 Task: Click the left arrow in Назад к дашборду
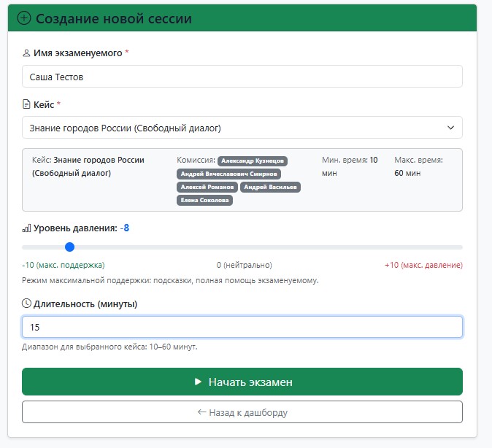201,412
